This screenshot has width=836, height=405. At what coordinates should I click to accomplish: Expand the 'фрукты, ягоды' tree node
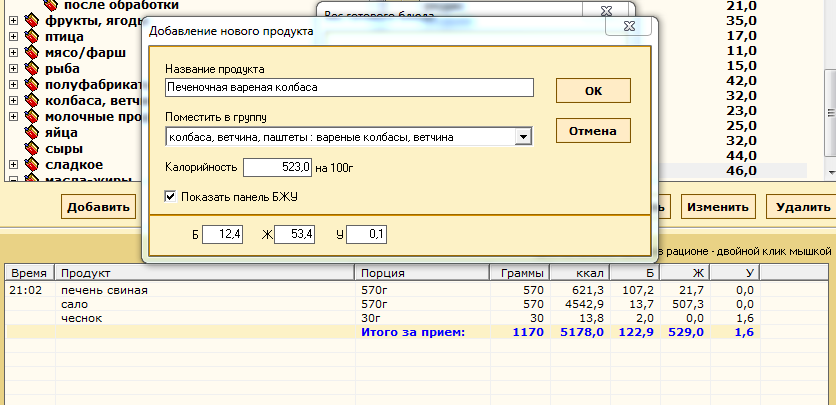pyautogui.click(x=13, y=21)
